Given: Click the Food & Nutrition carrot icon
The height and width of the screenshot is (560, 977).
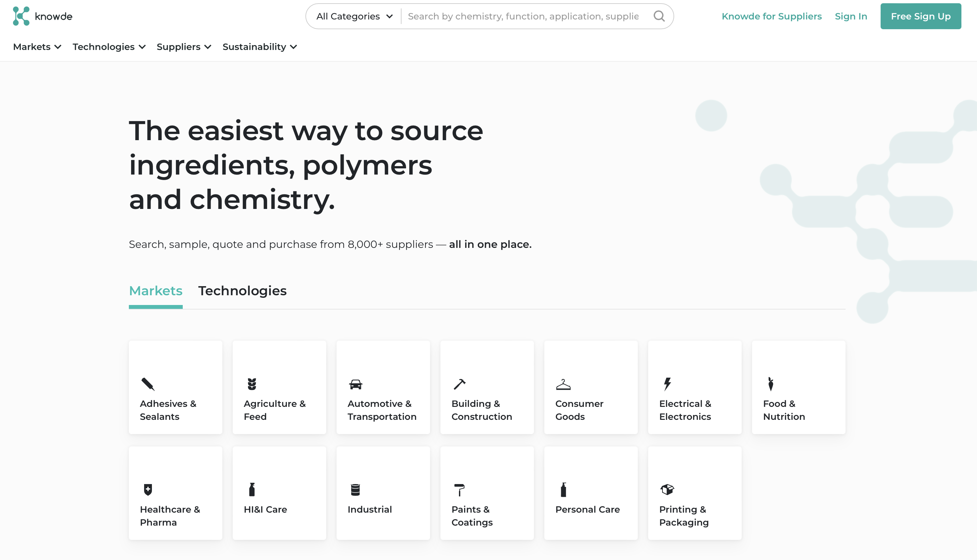Looking at the screenshot, I should pos(771,383).
